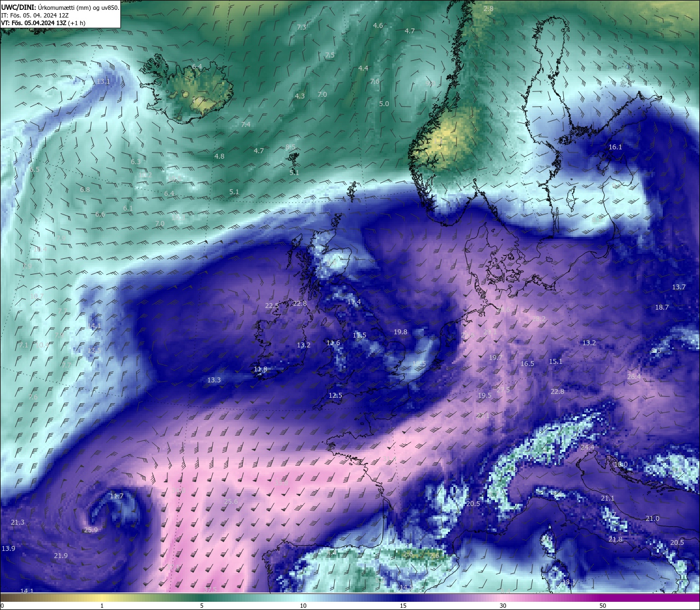The width and height of the screenshot is (700, 610).
Task: Click the value 22.5 northwest of Ireland
Action: (272, 306)
